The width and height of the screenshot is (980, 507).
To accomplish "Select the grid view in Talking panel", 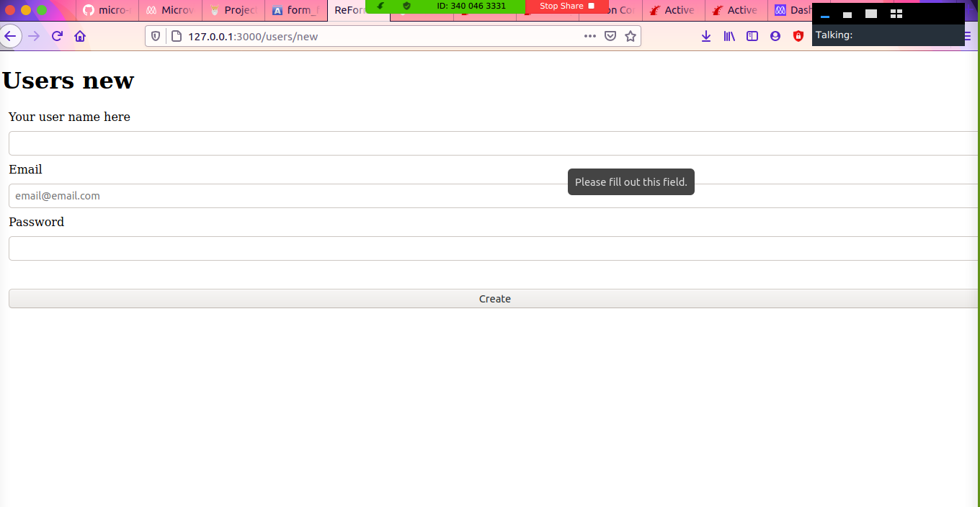I will click(x=896, y=14).
